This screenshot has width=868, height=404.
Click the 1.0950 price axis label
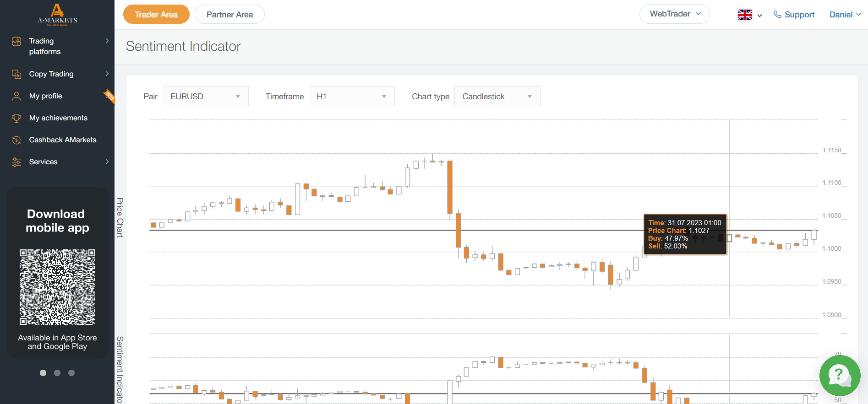coord(832,282)
